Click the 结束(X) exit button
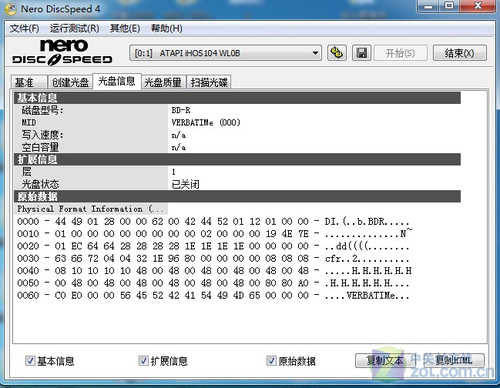Screen dimensions: 500x388 pos(459,53)
